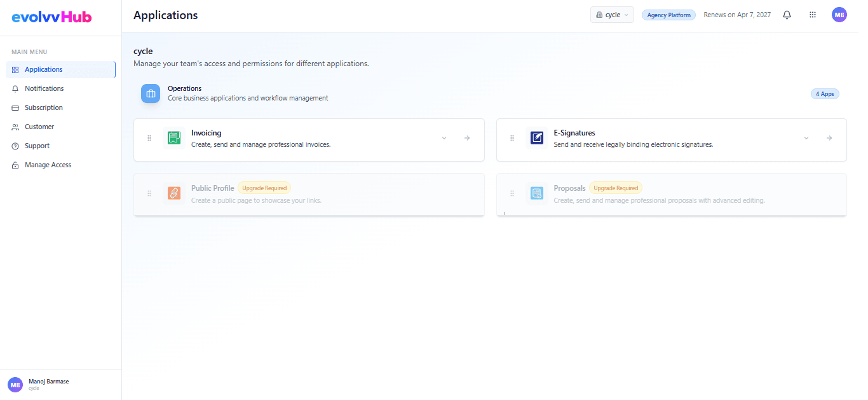Go to Notifications in the sidebar
Screen dimensions: 868x400
point(44,88)
